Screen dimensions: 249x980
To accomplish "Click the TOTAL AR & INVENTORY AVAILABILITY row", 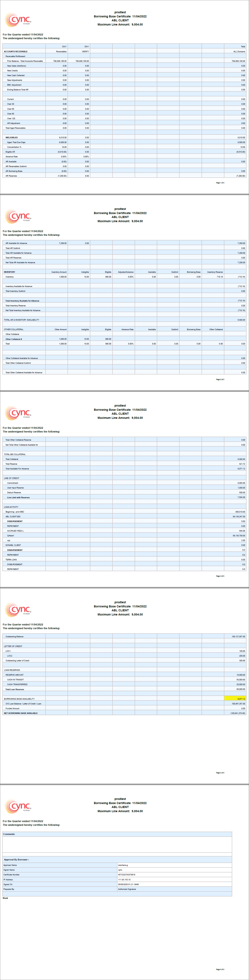I will pyautogui.click(x=22, y=320).
